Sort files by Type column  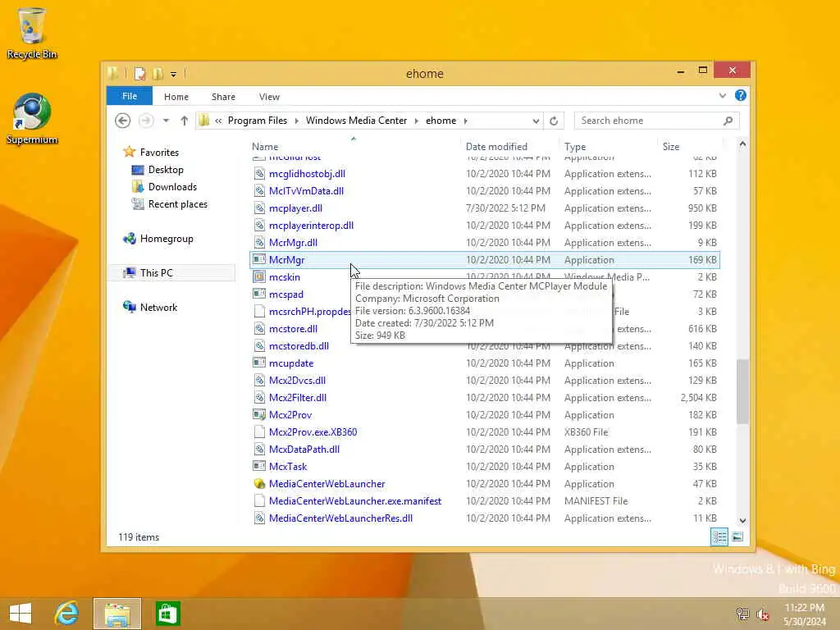click(x=575, y=146)
